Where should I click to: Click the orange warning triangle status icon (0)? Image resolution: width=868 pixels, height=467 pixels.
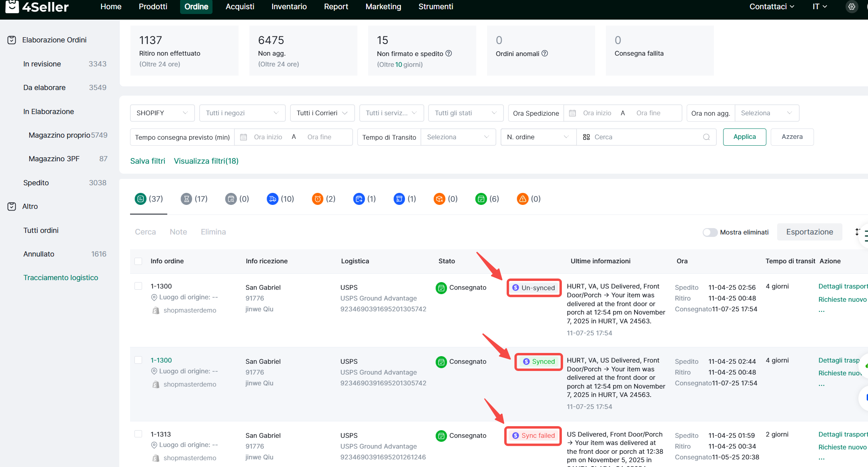pyautogui.click(x=523, y=199)
